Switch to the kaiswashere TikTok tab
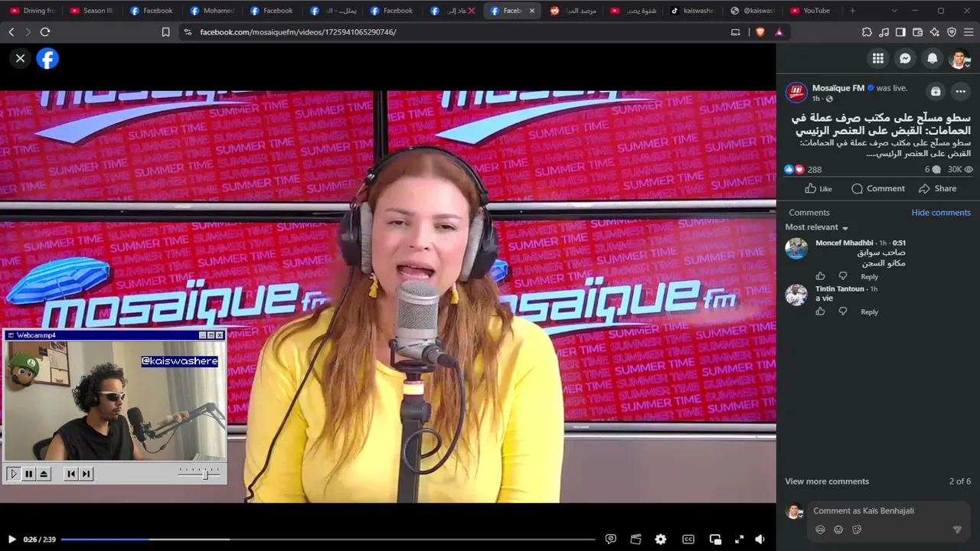Screen dimensions: 980x551 coord(692,11)
